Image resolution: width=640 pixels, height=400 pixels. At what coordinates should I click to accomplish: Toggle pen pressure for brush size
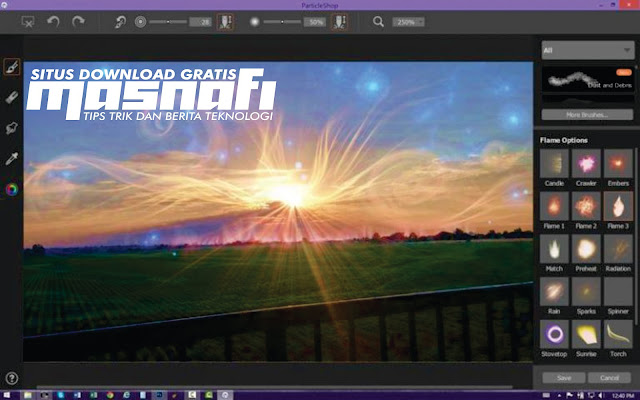(x=225, y=22)
